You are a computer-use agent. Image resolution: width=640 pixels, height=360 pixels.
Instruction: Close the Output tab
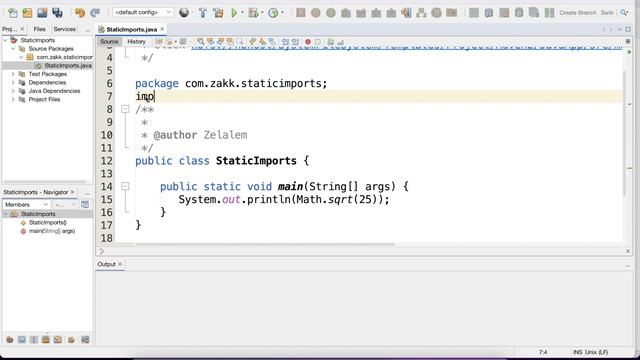coord(120,264)
